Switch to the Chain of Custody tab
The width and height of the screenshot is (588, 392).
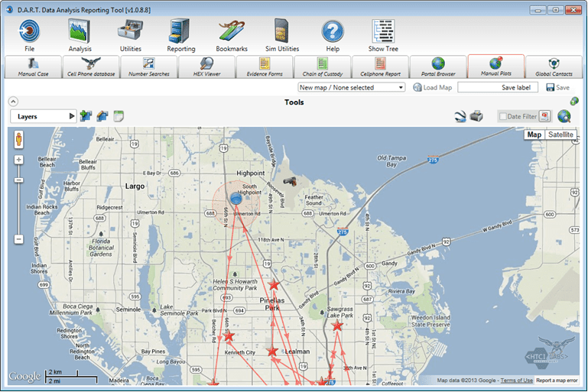pyautogui.click(x=323, y=66)
